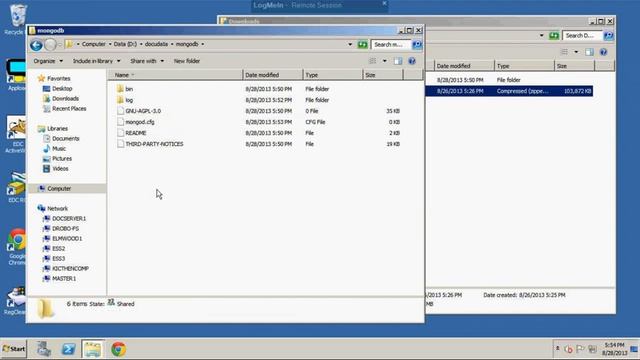Sort by Type column in Downloads window

coord(524,66)
